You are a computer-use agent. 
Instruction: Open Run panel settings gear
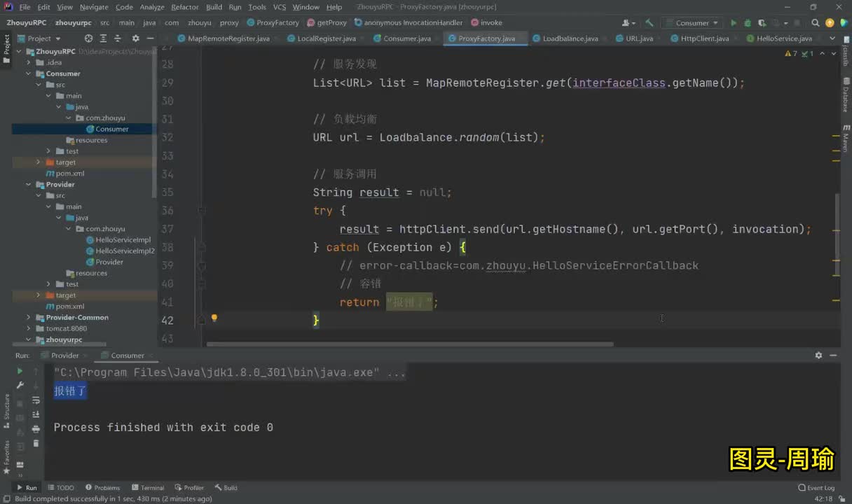pyautogui.click(x=818, y=356)
